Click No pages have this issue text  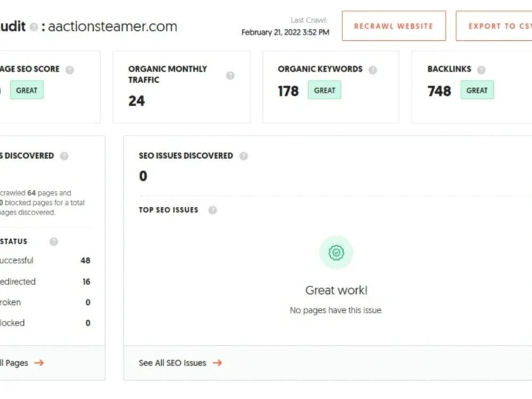point(336,310)
